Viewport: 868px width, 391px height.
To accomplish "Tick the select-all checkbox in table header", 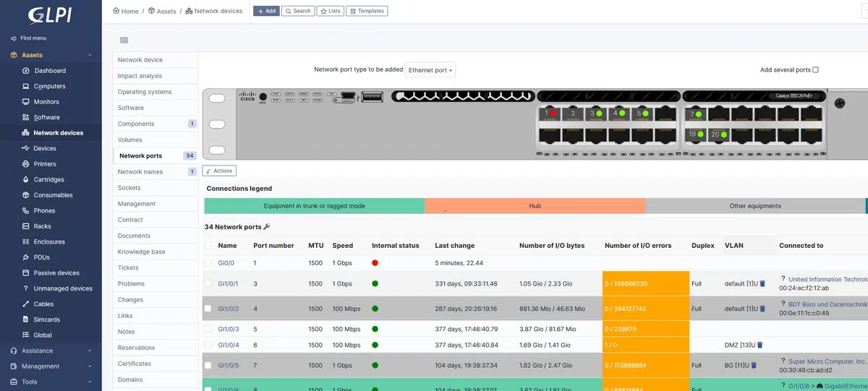I will (208, 246).
